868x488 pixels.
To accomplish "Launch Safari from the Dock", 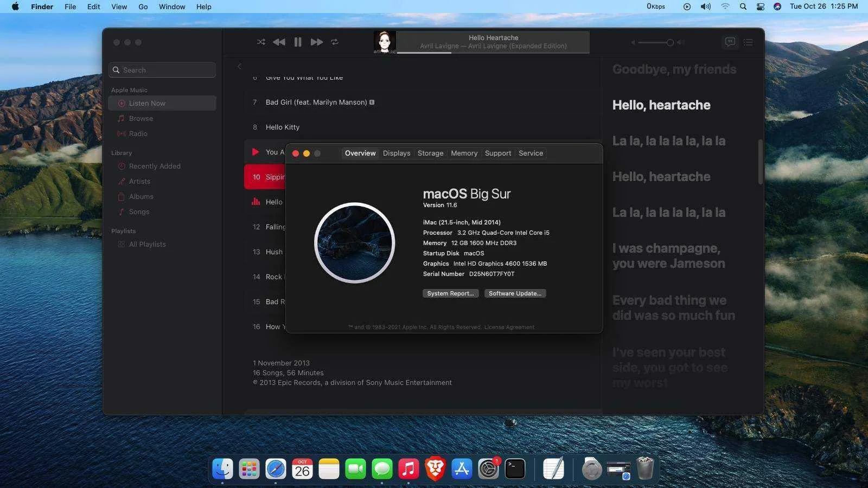I will coord(276,469).
